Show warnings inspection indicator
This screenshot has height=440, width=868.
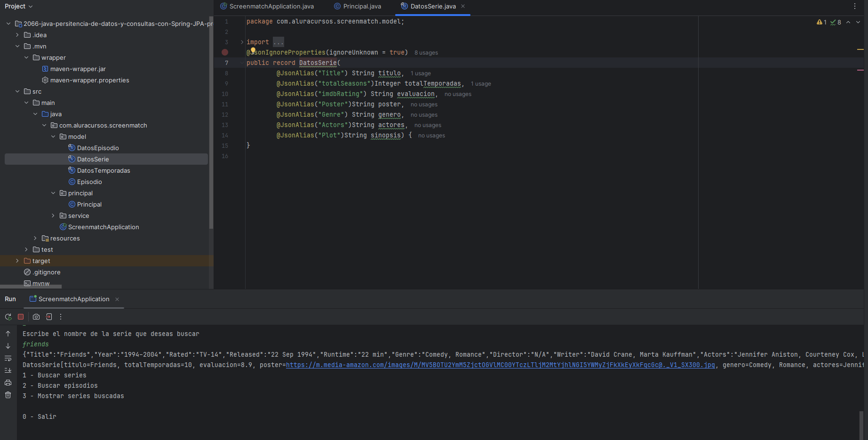[821, 22]
